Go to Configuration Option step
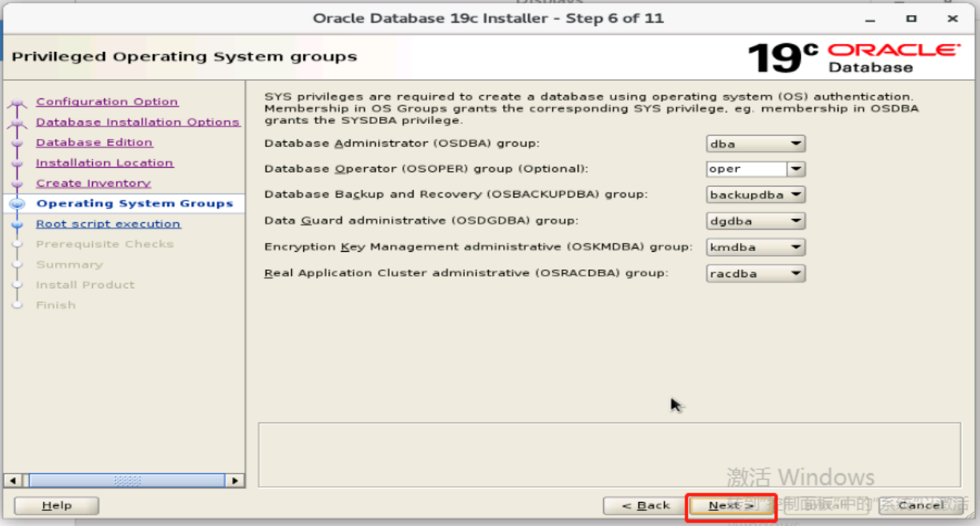This screenshot has height=526, width=980. pos(107,102)
